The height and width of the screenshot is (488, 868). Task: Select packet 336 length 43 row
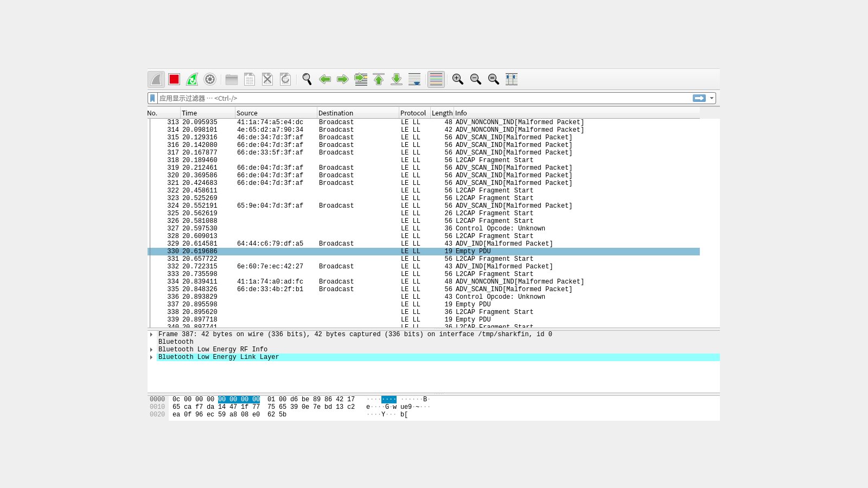pos(424,297)
